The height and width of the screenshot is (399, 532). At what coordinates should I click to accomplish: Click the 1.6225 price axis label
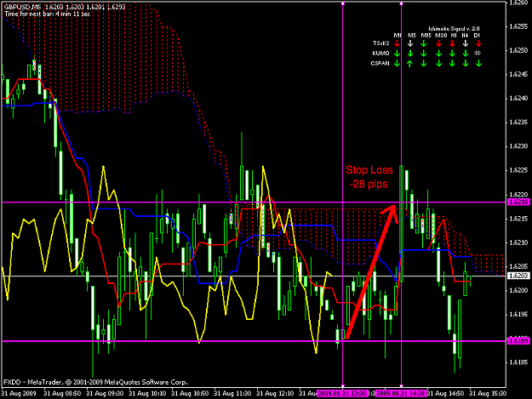[518, 170]
